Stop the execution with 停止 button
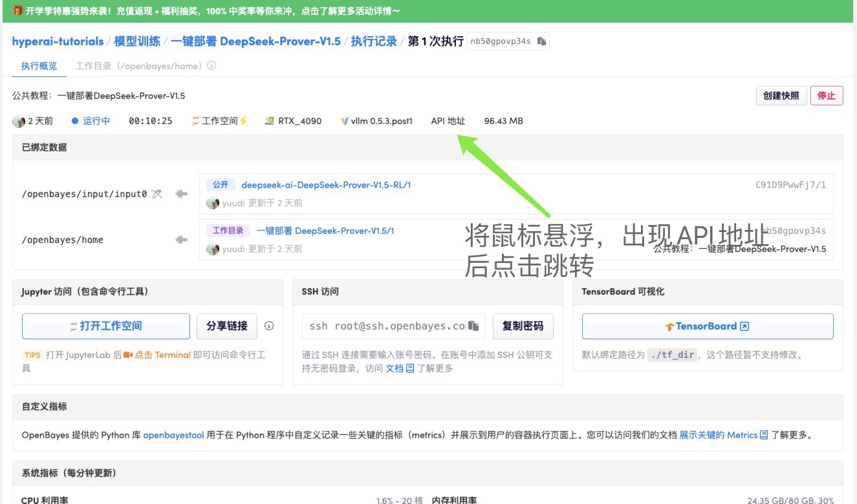Screen dimensions: 857x504 click(826, 96)
